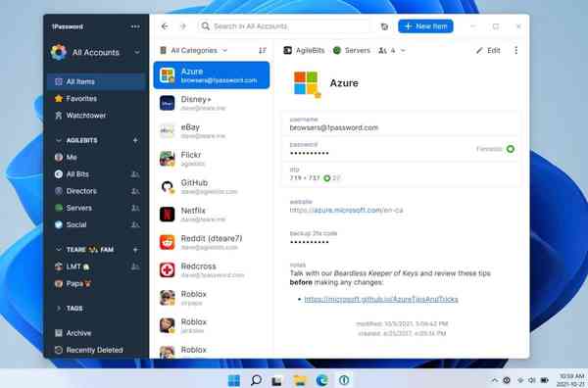
Task: Click the 1Password icon in the taskbar
Action: [344, 380]
